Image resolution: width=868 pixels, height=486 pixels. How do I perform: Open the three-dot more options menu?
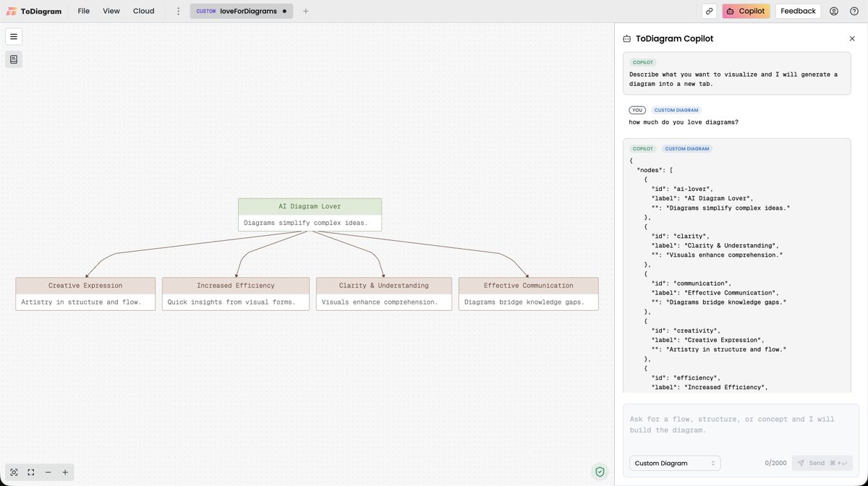pyautogui.click(x=179, y=11)
